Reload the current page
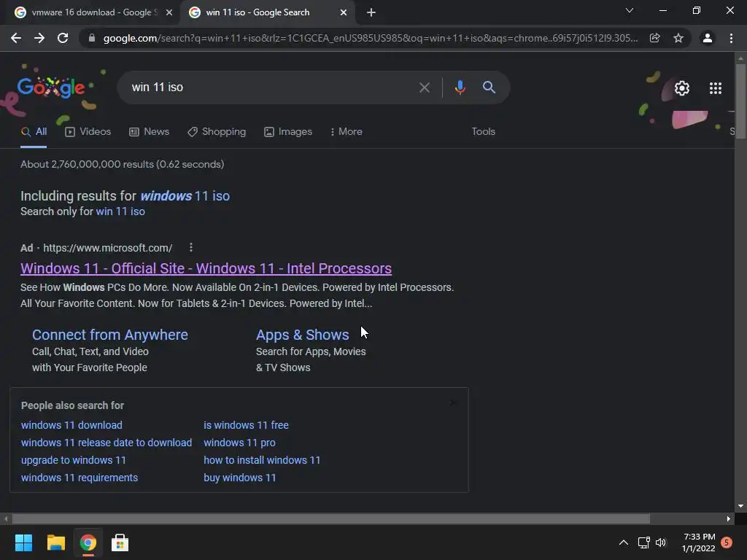This screenshot has width=747, height=560. pyautogui.click(x=63, y=38)
